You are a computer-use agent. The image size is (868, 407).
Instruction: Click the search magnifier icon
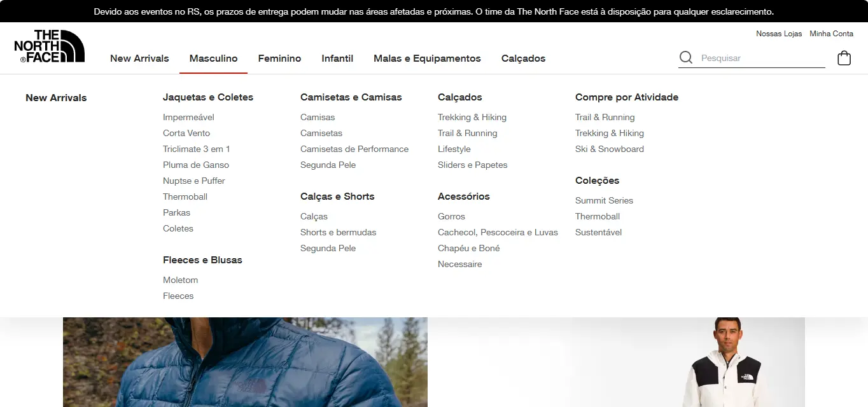(686, 58)
